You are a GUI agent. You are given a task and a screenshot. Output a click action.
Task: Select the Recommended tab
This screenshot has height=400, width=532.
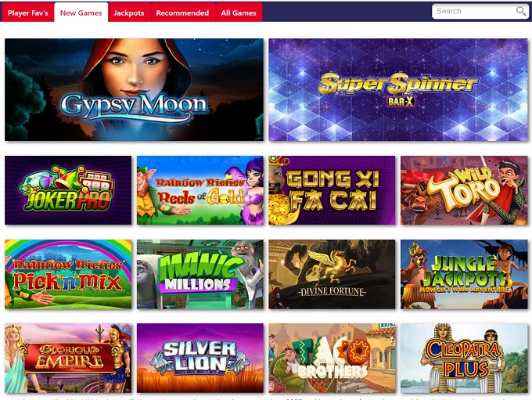click(x=182, y=13)
